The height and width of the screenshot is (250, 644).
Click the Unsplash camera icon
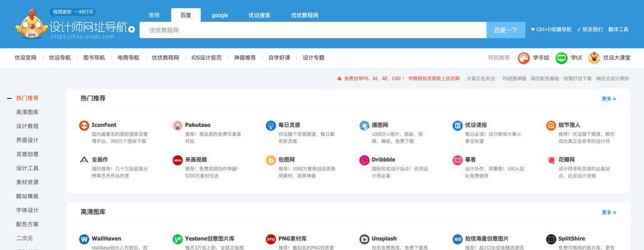[x=364, y=239]
